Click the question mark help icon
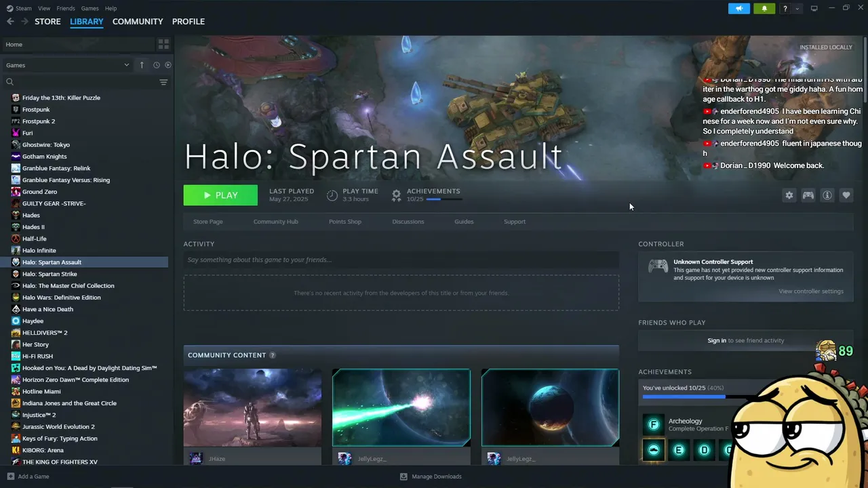Image resolution: width=868 pixels, height=488 pixels. pyautogui.click(x=785, y=9)
